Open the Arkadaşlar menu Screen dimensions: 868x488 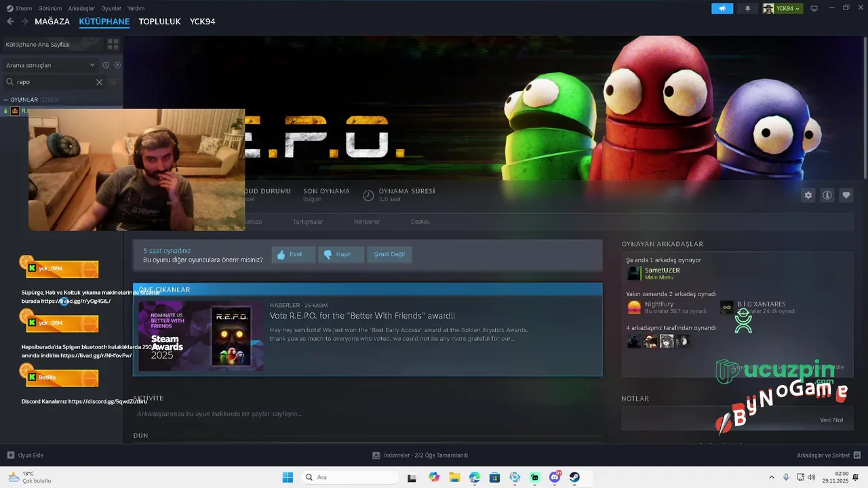82,8
